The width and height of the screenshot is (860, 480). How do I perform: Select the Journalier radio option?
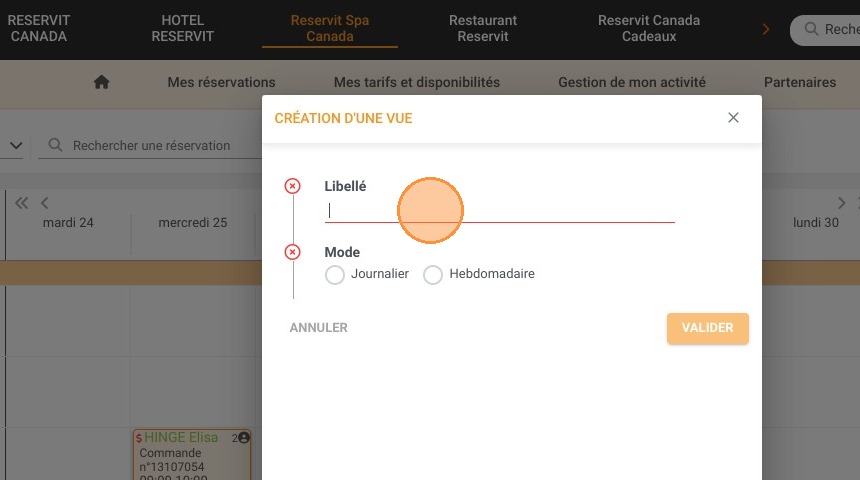(335, 274)
